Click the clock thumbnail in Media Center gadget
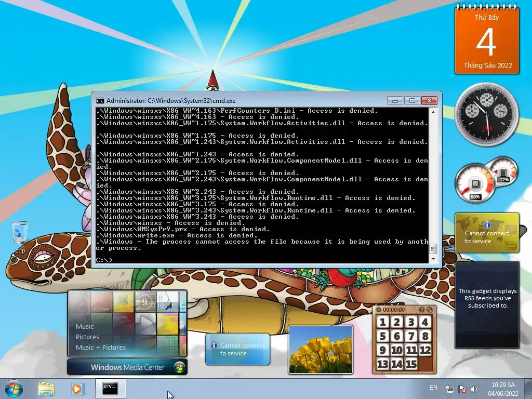Viewport: 532px width, 399px height. click(145, 302)
